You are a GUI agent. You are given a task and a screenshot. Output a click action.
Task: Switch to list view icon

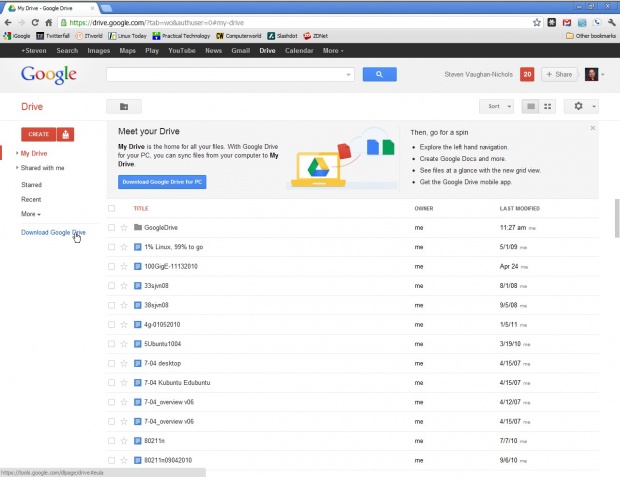click(531, 106)
